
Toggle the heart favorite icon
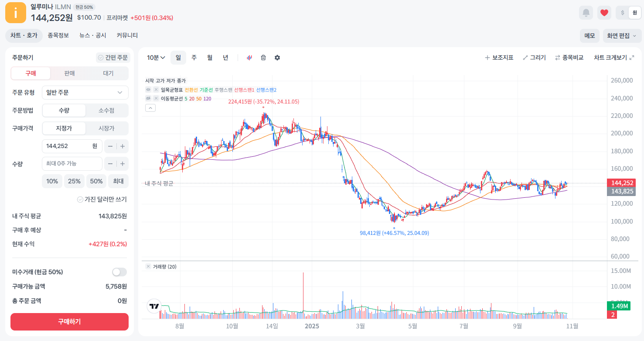pos(604,13)
